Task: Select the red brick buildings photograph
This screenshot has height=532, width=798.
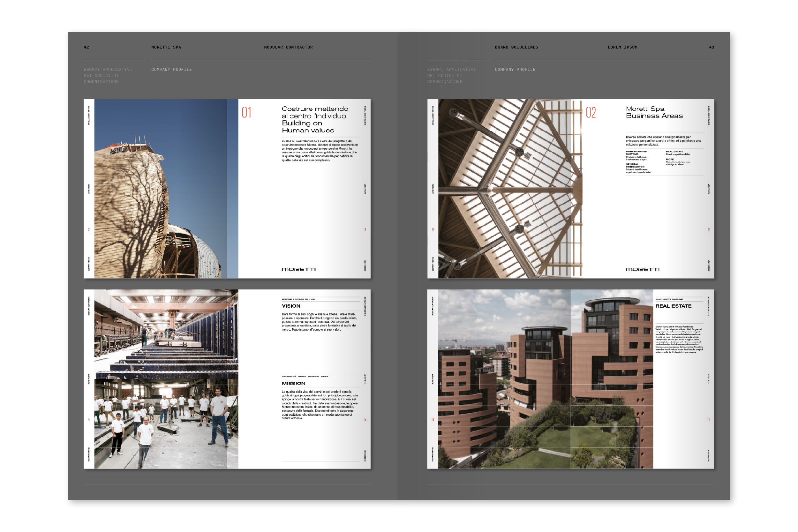Action: click(x=545, y=379)
